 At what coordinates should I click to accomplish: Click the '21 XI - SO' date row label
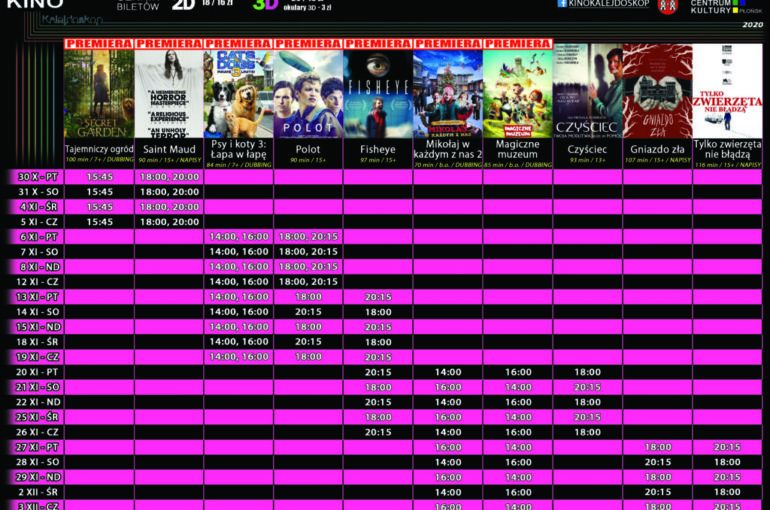37,387
